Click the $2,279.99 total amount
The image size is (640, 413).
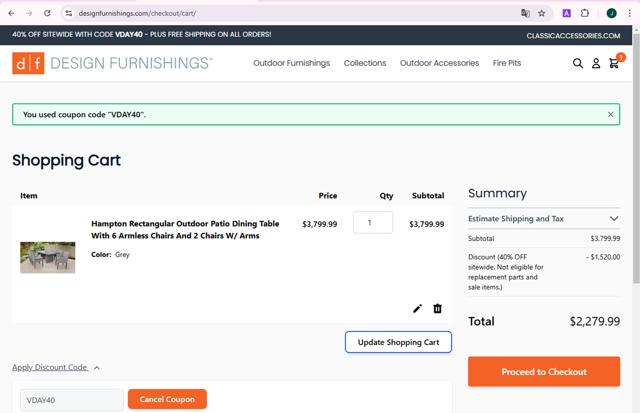tap(595, 321)
